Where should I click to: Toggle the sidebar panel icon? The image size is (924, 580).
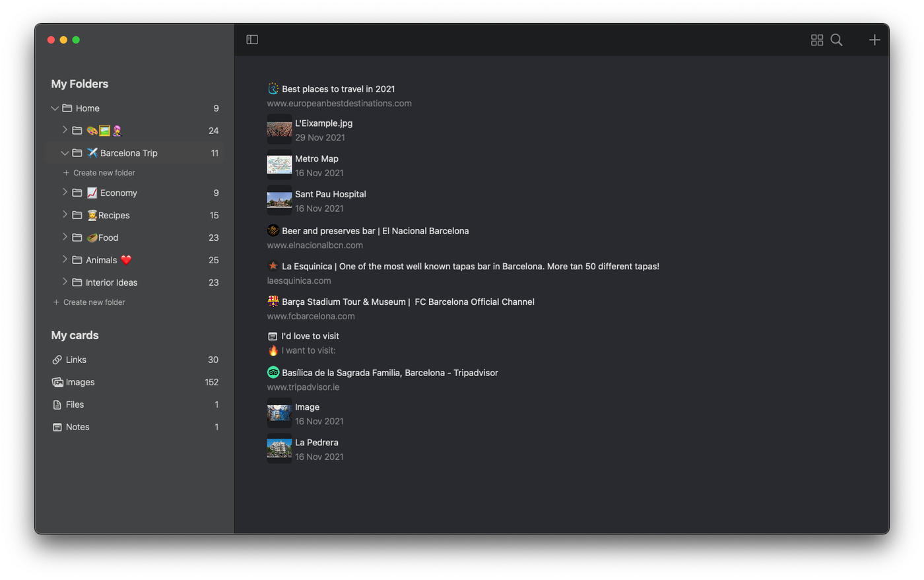[x=252, y=40]
